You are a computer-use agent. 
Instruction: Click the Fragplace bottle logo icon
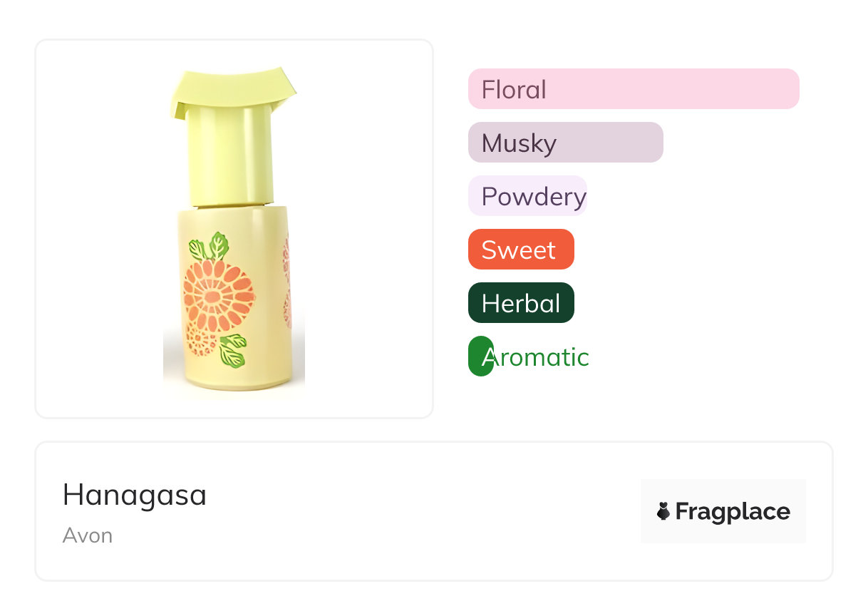[x=663, y=511]
